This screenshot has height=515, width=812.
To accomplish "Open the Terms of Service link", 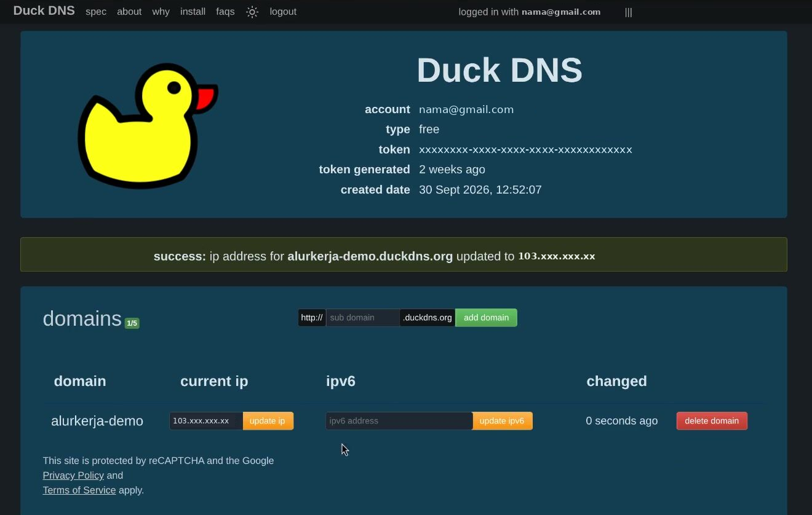I will point(79,490).
